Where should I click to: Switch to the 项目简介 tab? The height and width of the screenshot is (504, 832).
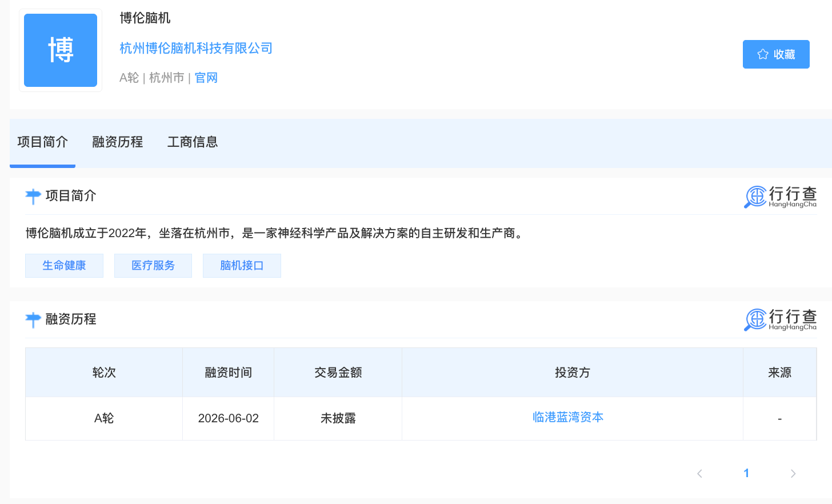point(42,142)
